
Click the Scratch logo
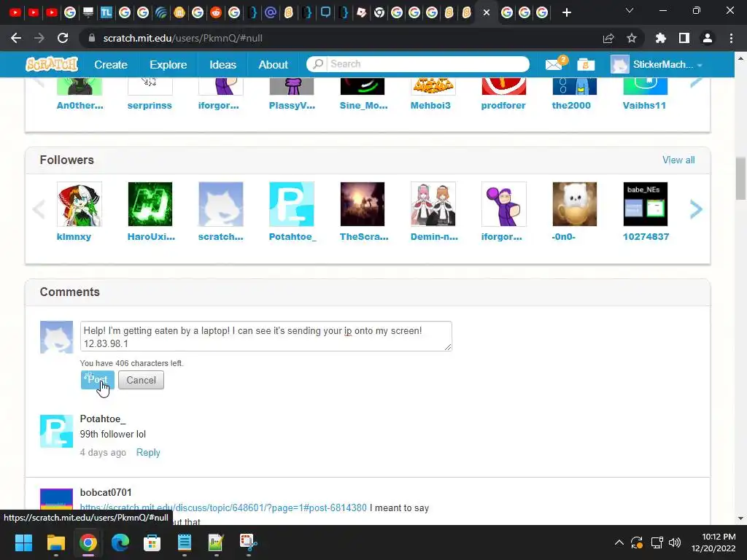coord(52,64)
